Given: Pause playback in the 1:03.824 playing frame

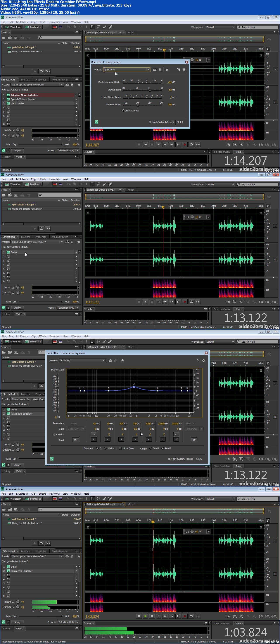Looking at the screenshot, I should [152, 616].
